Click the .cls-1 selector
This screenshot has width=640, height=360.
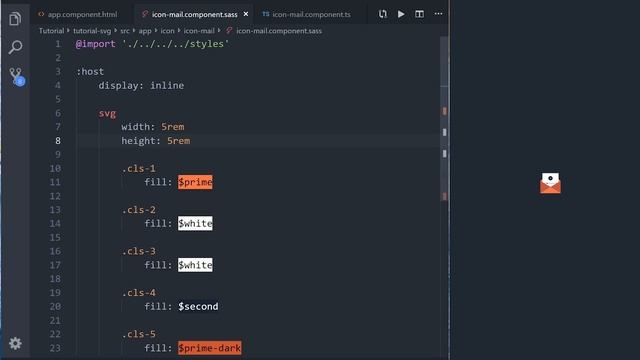(138, 168)
